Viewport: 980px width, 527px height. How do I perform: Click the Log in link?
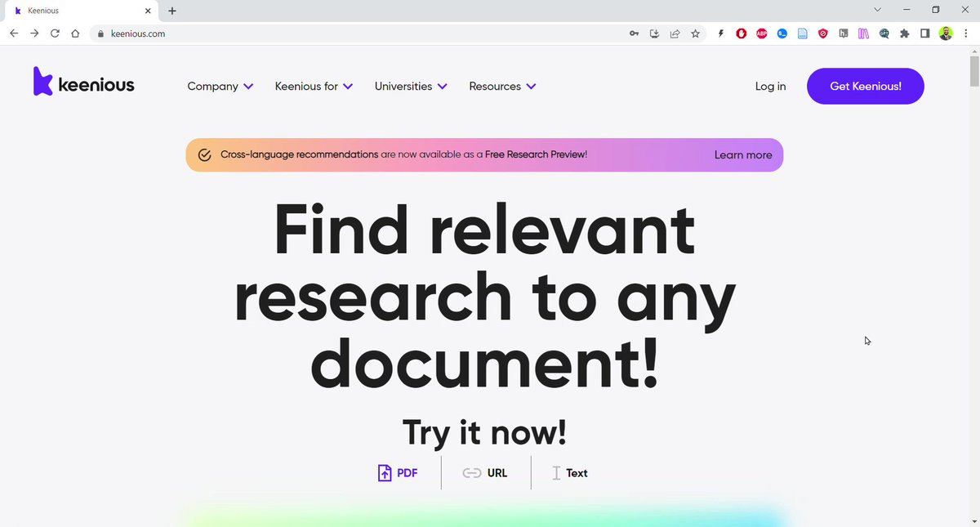coord(770,86)
